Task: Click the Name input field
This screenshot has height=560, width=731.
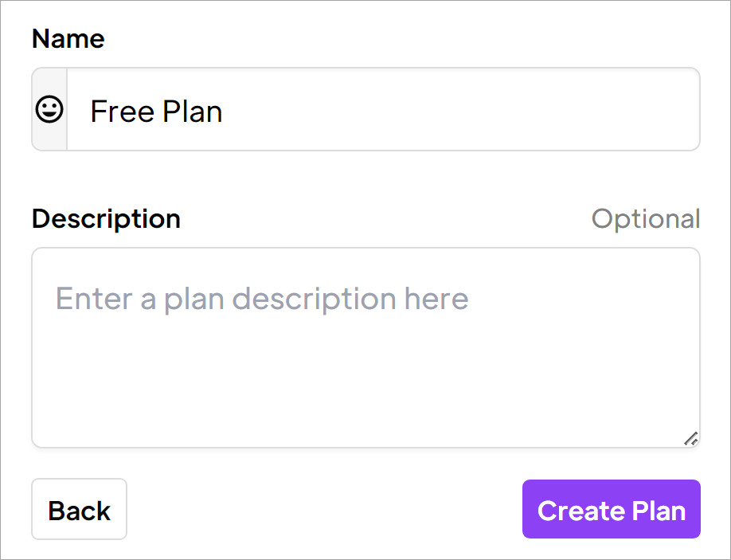Action: (383, 110)
